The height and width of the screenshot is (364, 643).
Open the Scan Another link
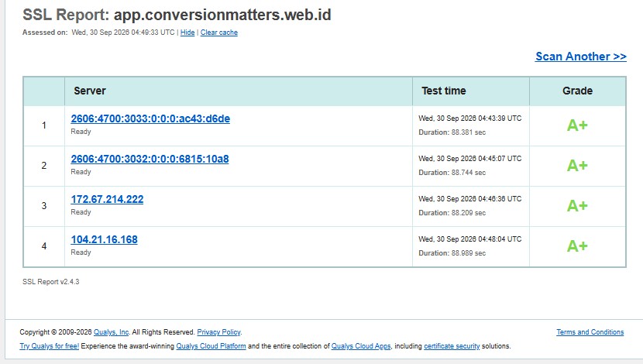[581, 57]
